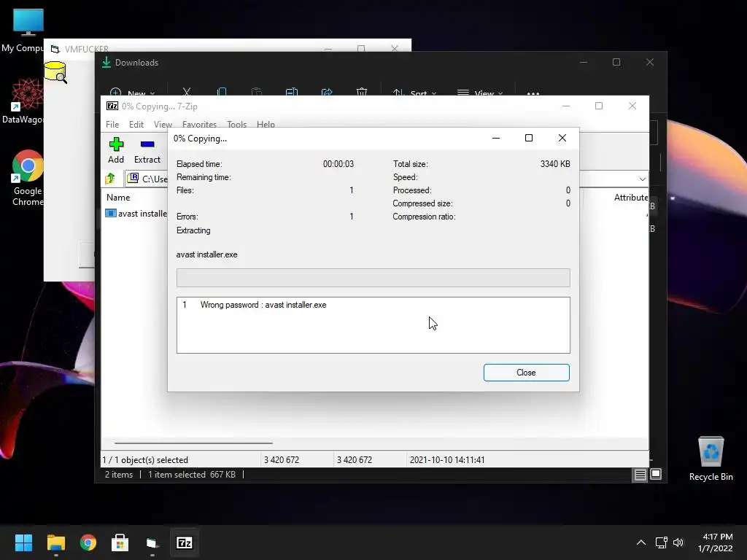Image resolution: width=747 pixels, height=560 pixels.
Task: Open See more ellipsis in Downloads toolbar
Action: (x=533, y=93)
